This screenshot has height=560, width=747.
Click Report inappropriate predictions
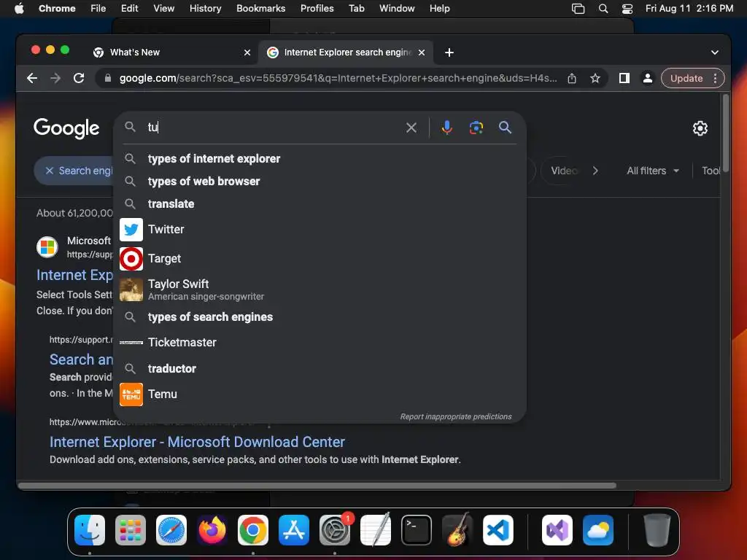pyautogui.click(x=455, y=416)
